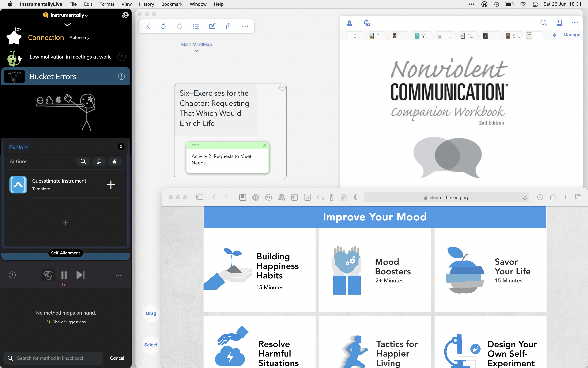Collapse the Instrumentally header chevron

pos(67,24)
